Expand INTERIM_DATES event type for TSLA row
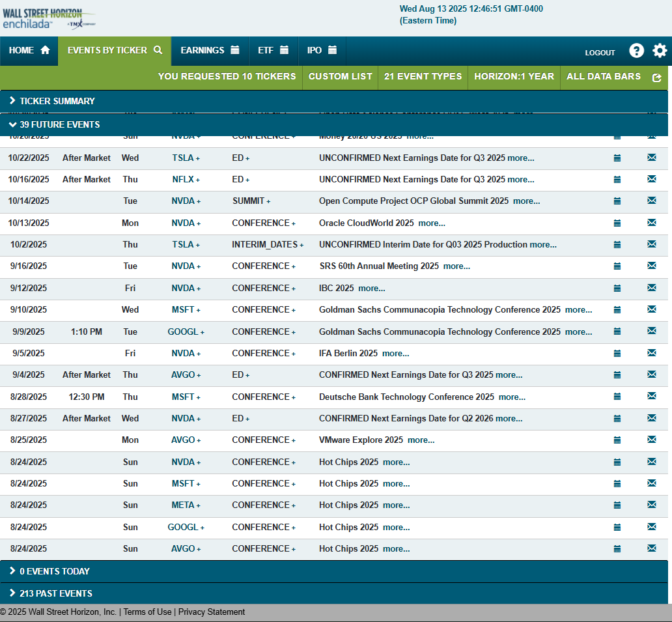The image size is (672, 622). point(301,245)
